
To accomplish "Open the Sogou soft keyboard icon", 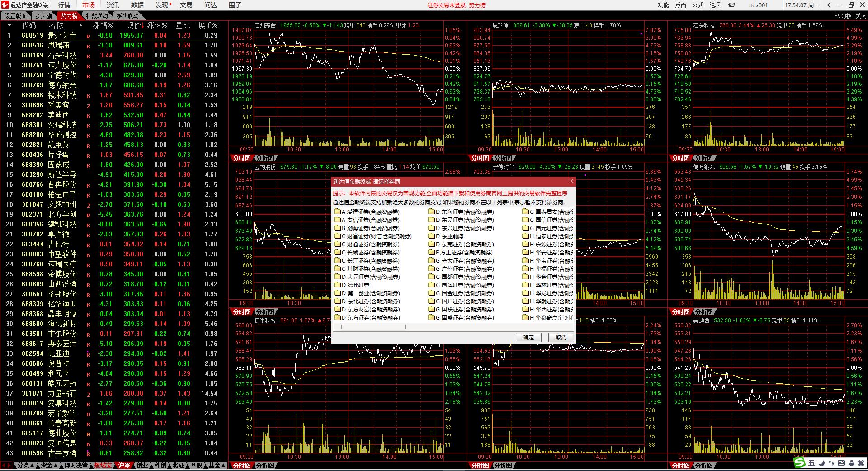I will tap(841, 463).
